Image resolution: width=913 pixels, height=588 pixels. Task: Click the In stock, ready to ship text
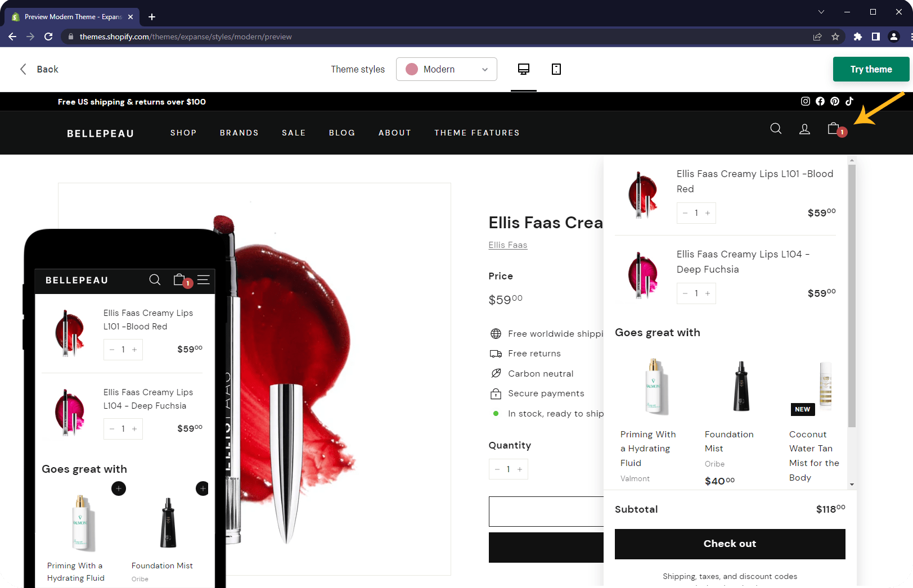(556, 414)
